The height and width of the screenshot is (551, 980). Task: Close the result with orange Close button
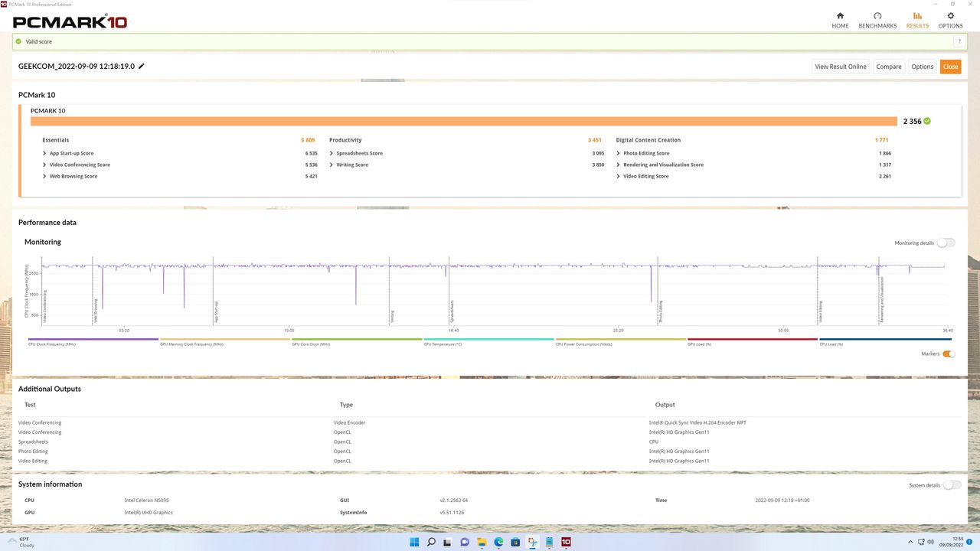tap(951, 67)
